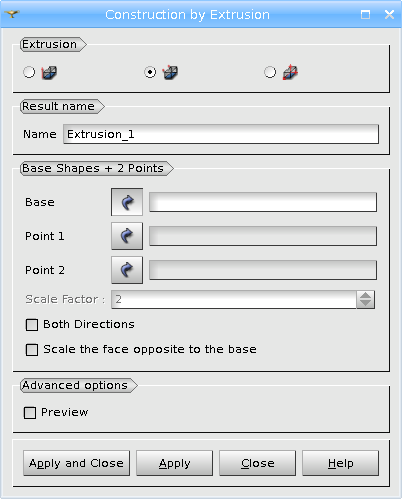Click the SALOME bird icon in title bar
This screenshot has width=402, height=499.
click(x=12, y=14)
